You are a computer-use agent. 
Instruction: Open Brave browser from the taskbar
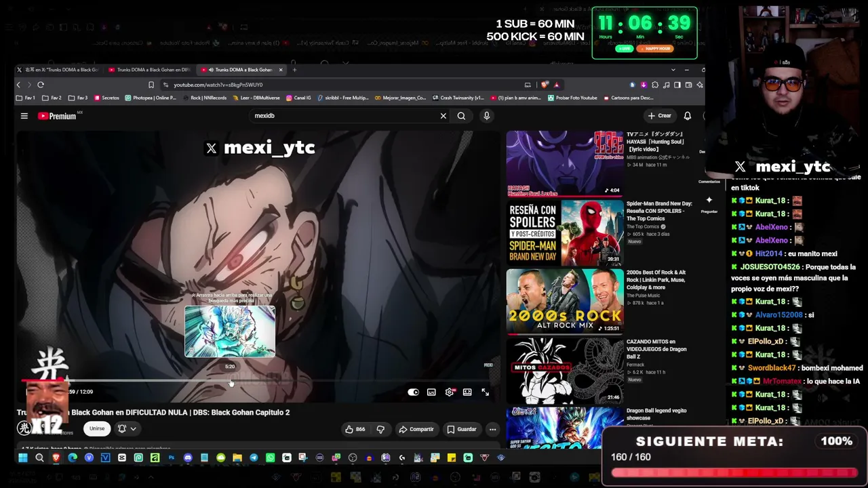56,458
